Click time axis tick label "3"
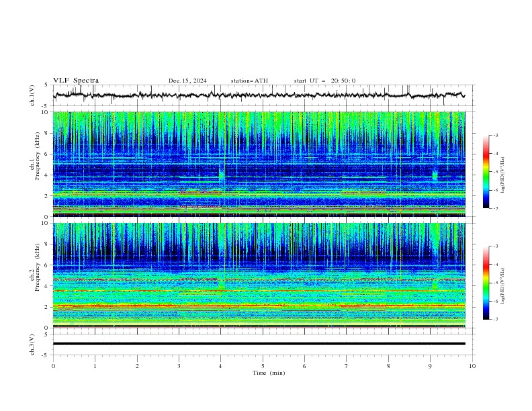The height and width of the screenshot is (411, 532). [x=179, y=366]
